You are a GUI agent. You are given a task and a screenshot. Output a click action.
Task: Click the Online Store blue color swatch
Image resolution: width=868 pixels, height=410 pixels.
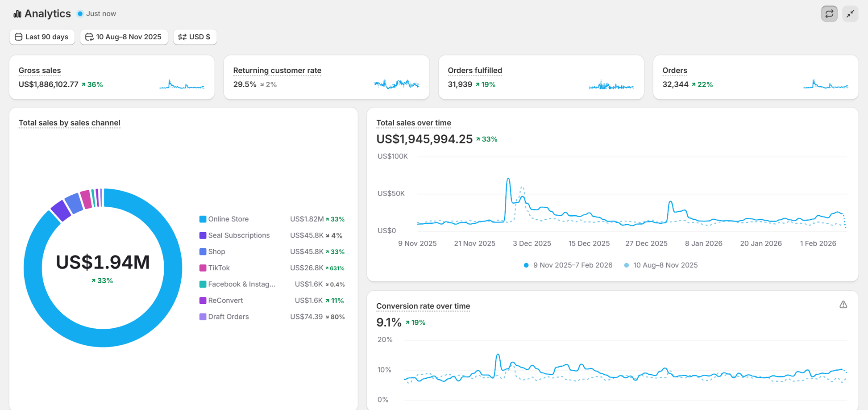[203, 219]
